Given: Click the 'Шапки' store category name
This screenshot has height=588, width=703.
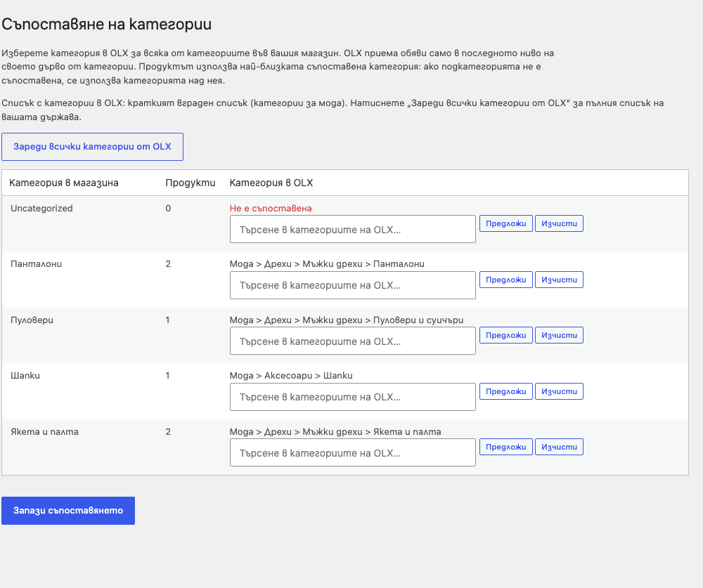Looking at the screenshot, I should click(x=25, y=376).
